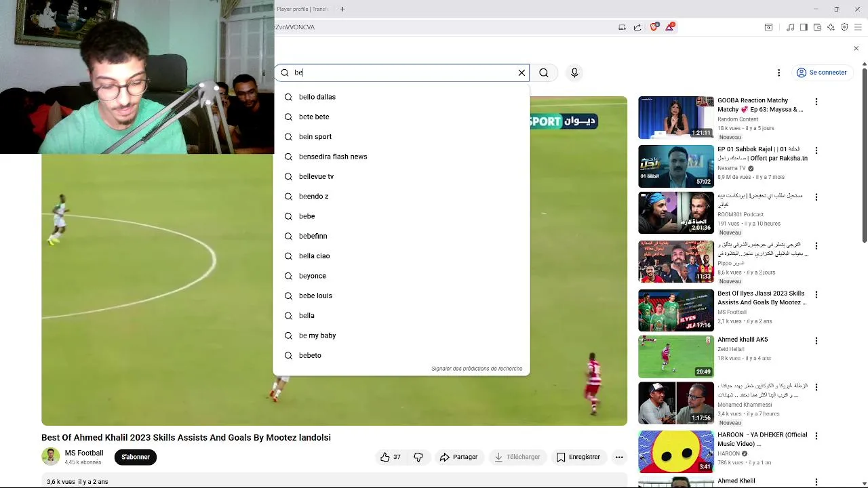The image size is (868, 488).
Task: Open tab search icon in toolbar
Action: [768, 27]
